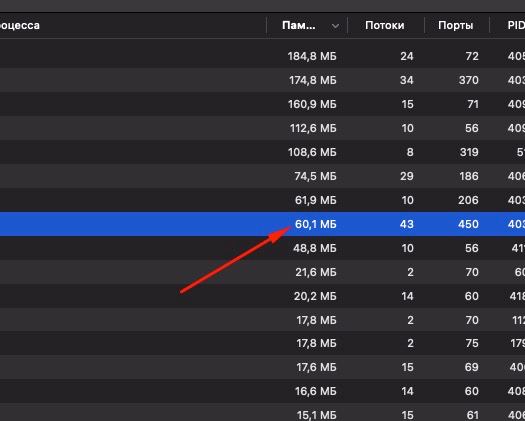Select the row using 174,8 МБ memory
Screen dimensions: 525x421
click(262, 80)
